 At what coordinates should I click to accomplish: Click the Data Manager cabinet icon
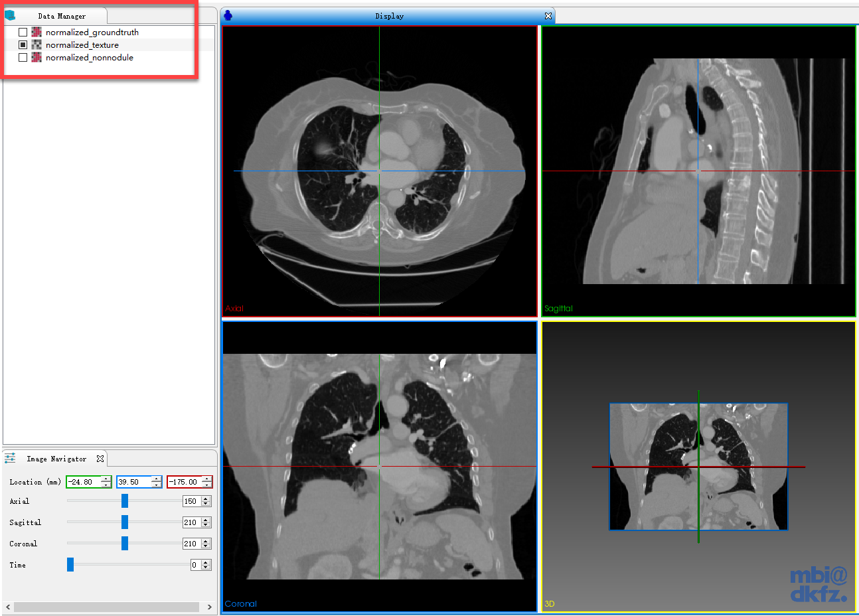click(10, 15)
